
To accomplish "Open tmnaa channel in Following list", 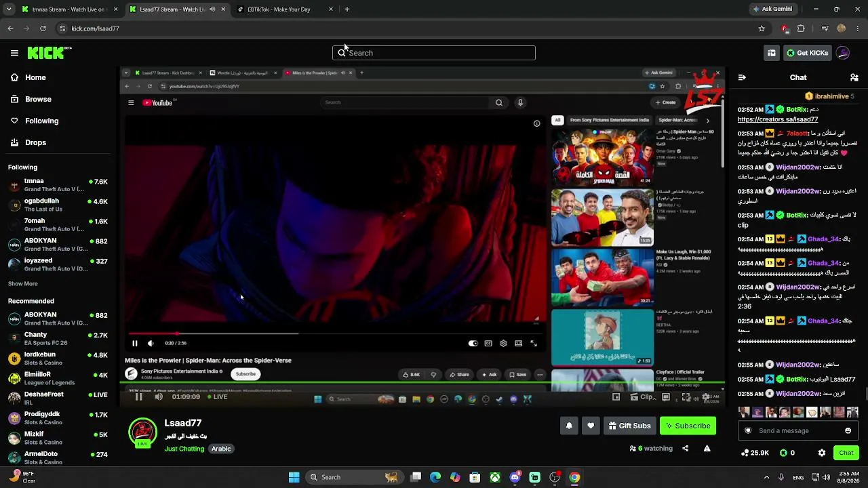I will click(x=58, y=185).
